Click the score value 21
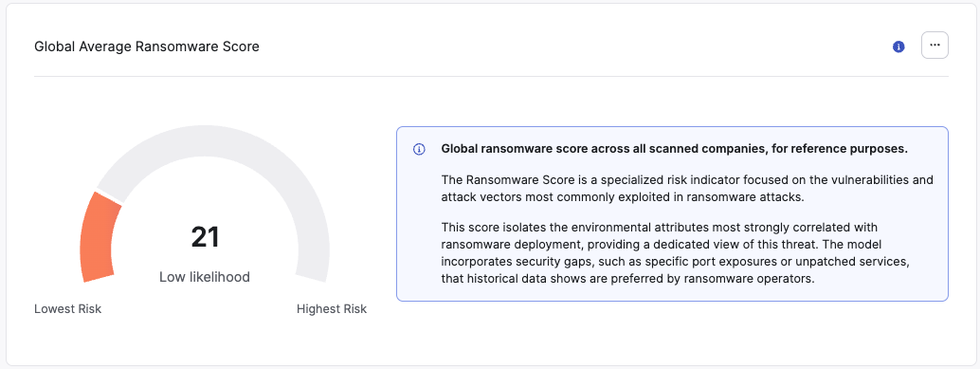Image resolution: width=980 pixels, height=369 pixels. pos(205,238)
